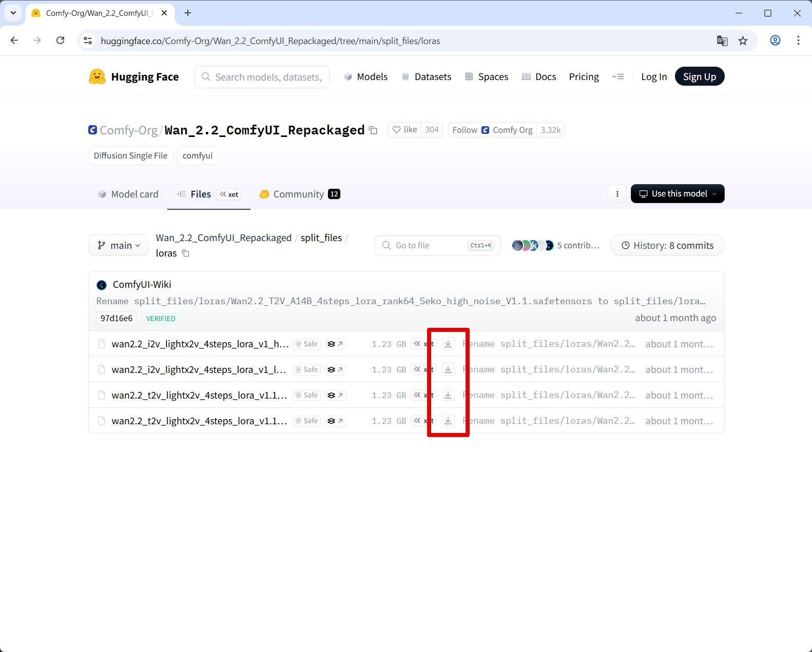Open the main branch selector

pyautogui.click(x=119, y=245)
